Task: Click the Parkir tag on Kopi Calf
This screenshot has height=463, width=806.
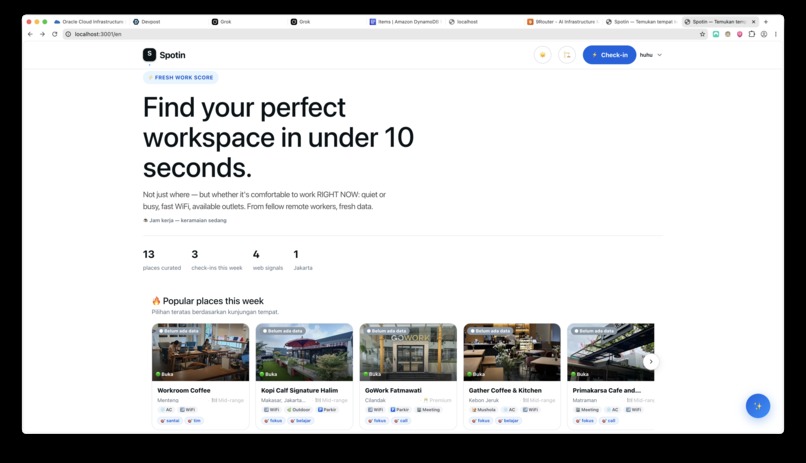Action: pyautogui.click(x=327, y=410)
